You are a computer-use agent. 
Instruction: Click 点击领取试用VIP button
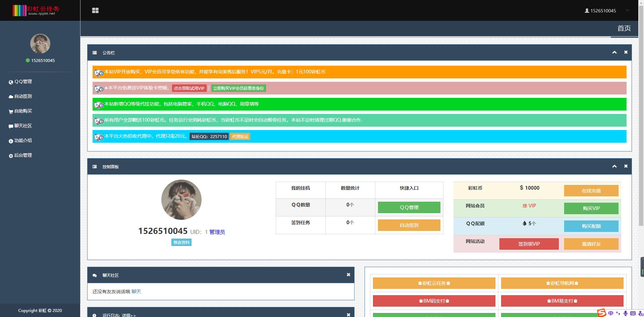point(189,88)
